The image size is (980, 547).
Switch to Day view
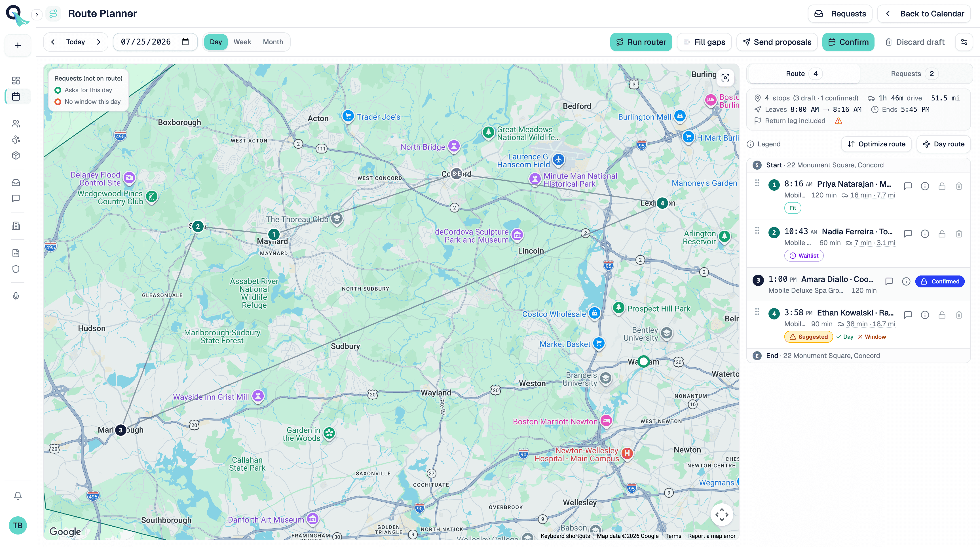tap(216, 42)
